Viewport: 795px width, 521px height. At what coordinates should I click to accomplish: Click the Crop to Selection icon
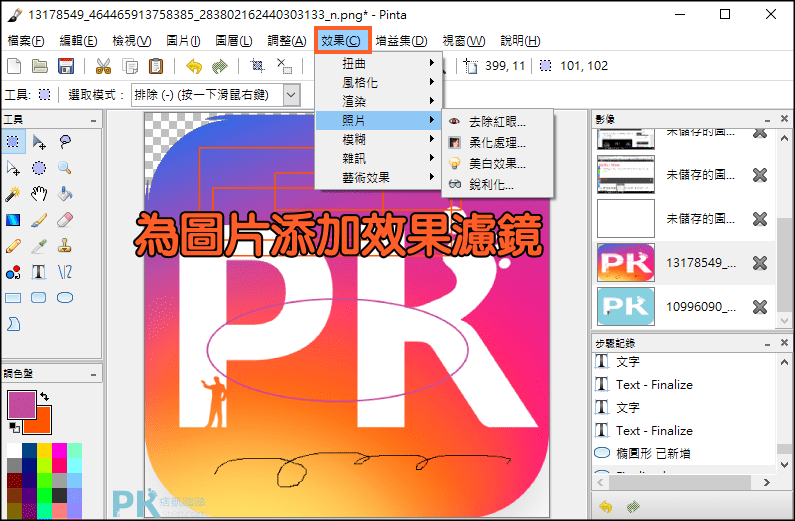[258, 66]
